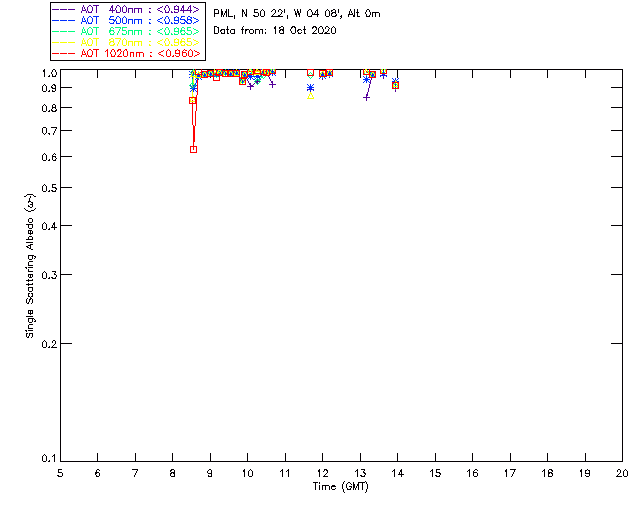Click the red dashed line sample for 1020nm

tap(64, 53)
